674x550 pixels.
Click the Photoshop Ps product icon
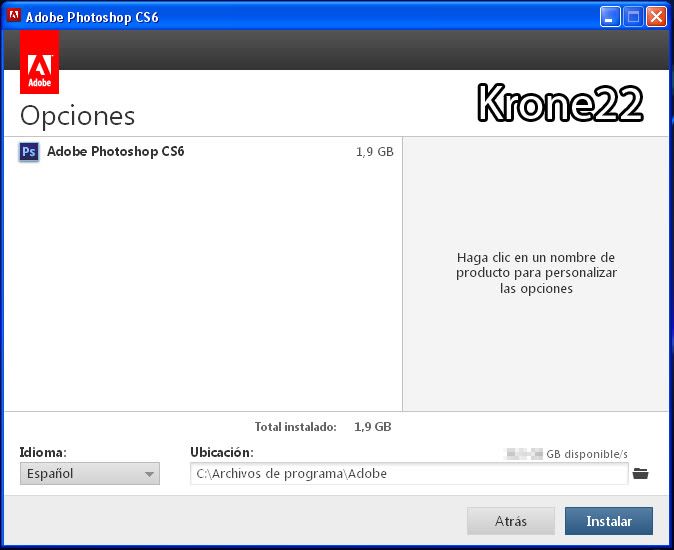pyautogui.click(x=29, y=152)
